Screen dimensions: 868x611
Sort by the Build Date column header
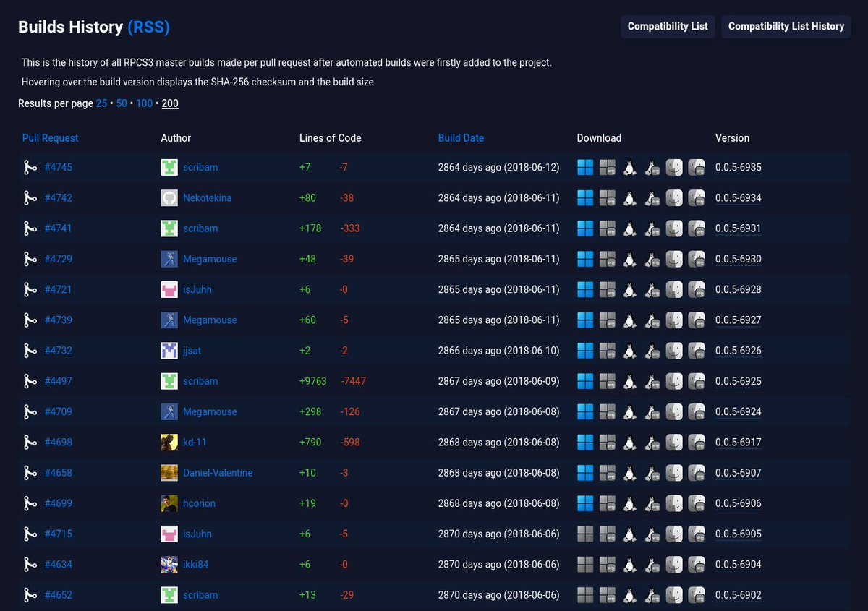461,138
